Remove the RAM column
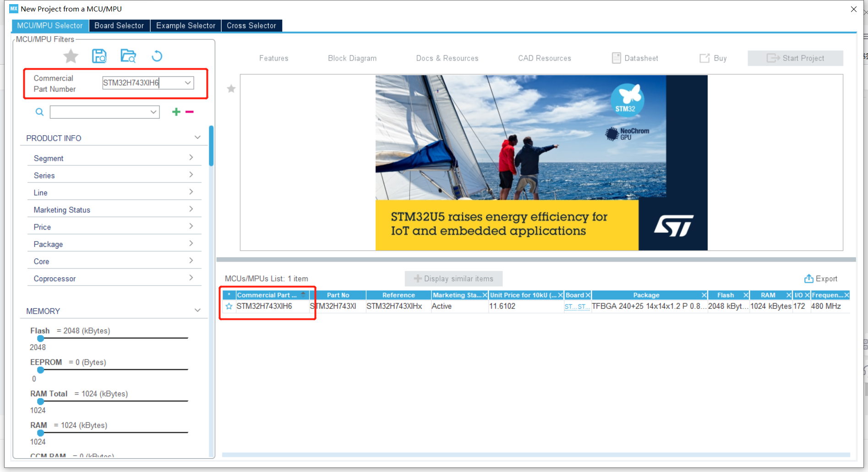The height and width of the screenshot is (472, 868). coord(789,295)
